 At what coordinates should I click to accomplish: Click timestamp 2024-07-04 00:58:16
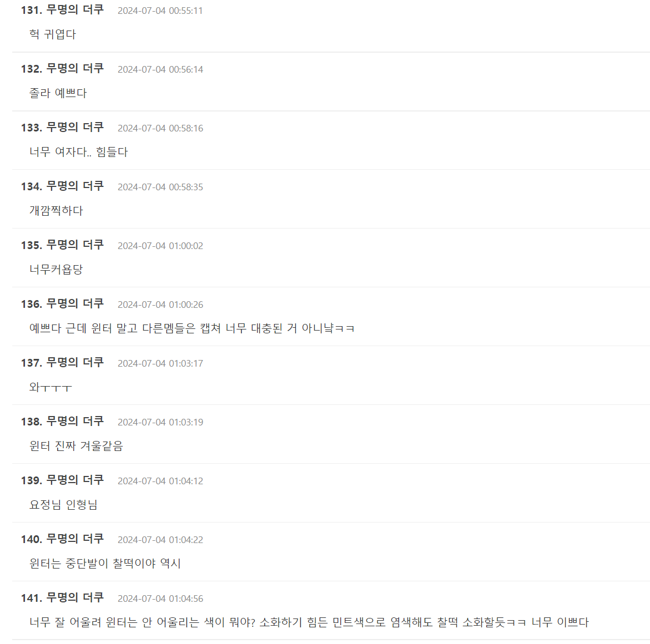[160, 128]
